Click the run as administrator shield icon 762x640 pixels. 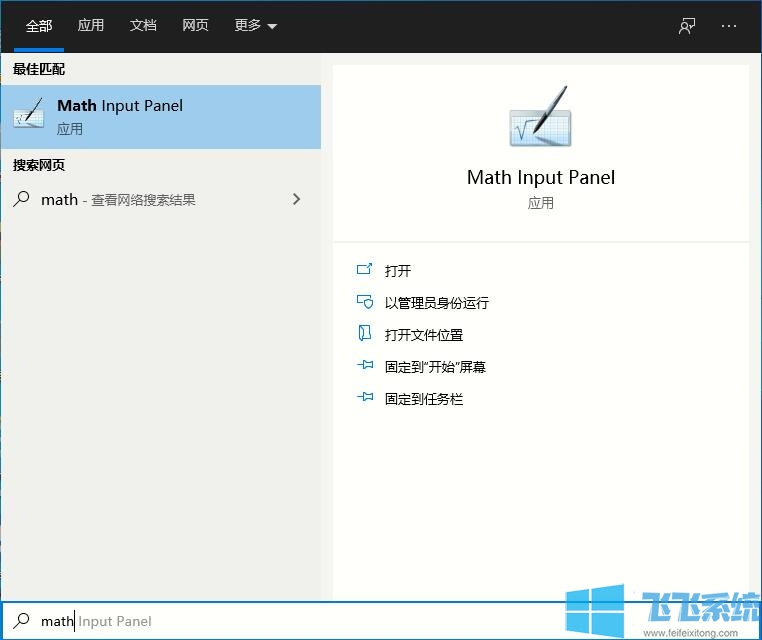(365, 302)
